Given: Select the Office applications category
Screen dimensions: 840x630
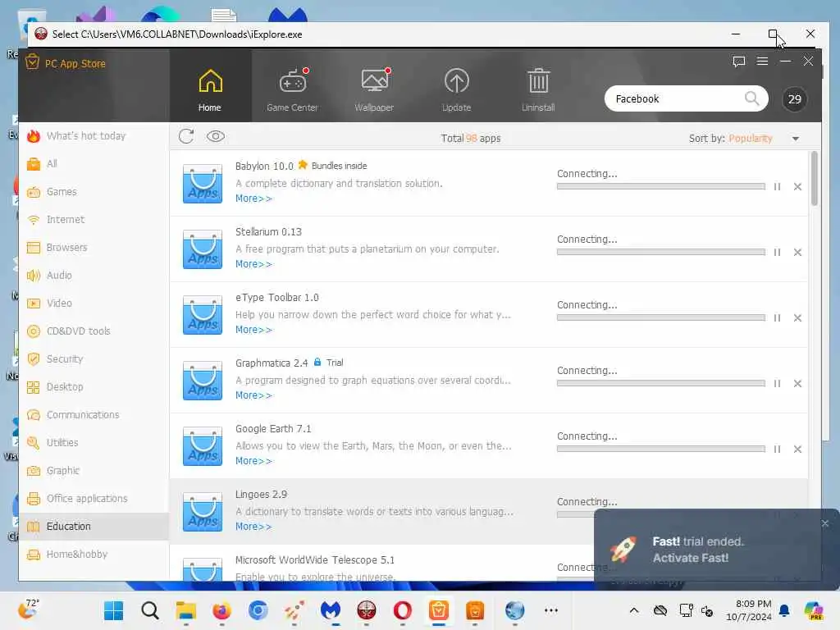Looking at the screenshot, I should [x=94, y=498].
